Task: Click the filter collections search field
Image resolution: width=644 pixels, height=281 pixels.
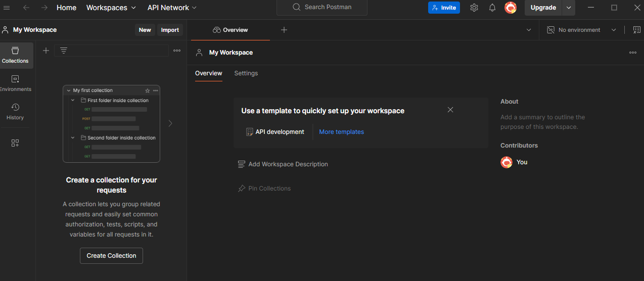Action: [111, 51]
